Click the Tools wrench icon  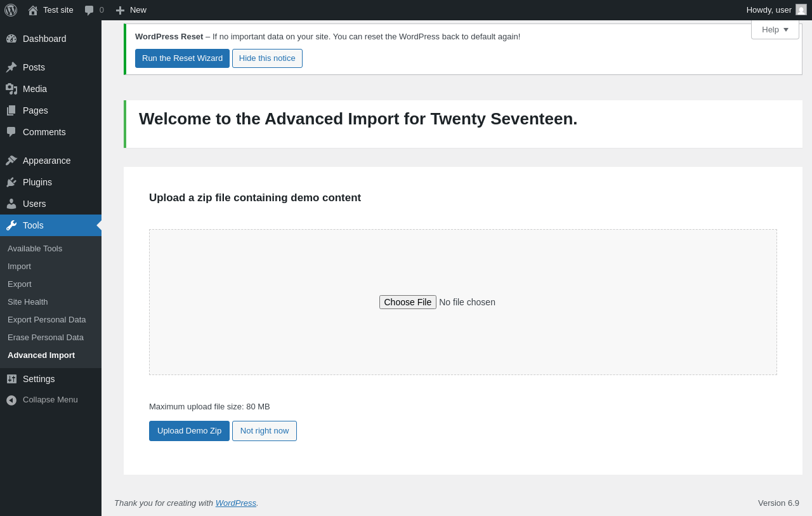[11, 225]
